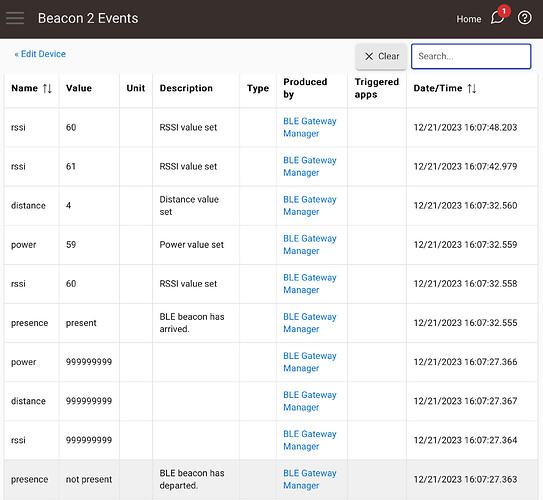
Task: Open the help question mark icon
Action: (524, 18)
